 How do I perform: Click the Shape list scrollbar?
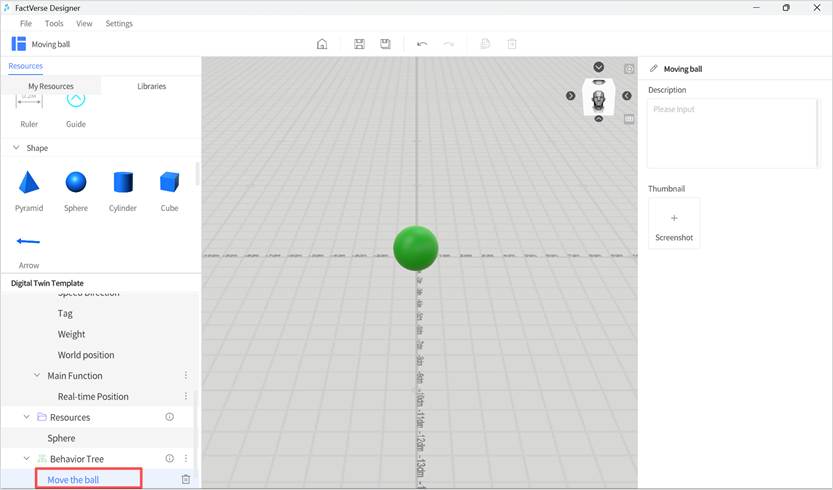198,173
